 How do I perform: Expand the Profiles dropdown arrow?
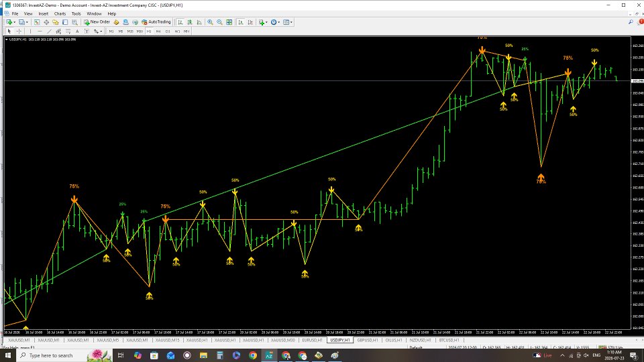[x=27, y=22]
